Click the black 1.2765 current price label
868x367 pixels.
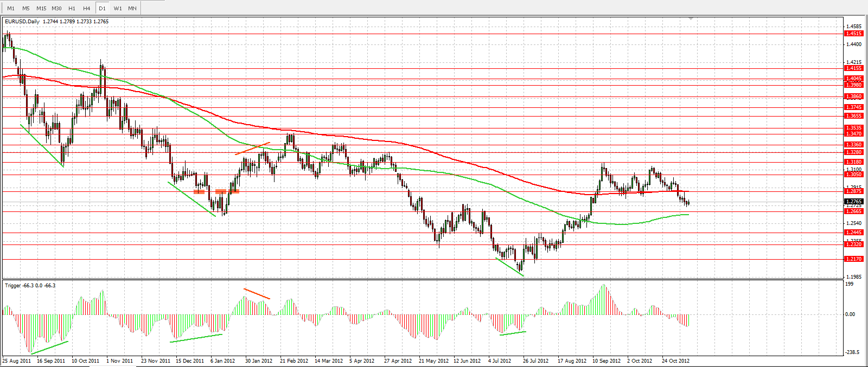(x=854, y=202)
